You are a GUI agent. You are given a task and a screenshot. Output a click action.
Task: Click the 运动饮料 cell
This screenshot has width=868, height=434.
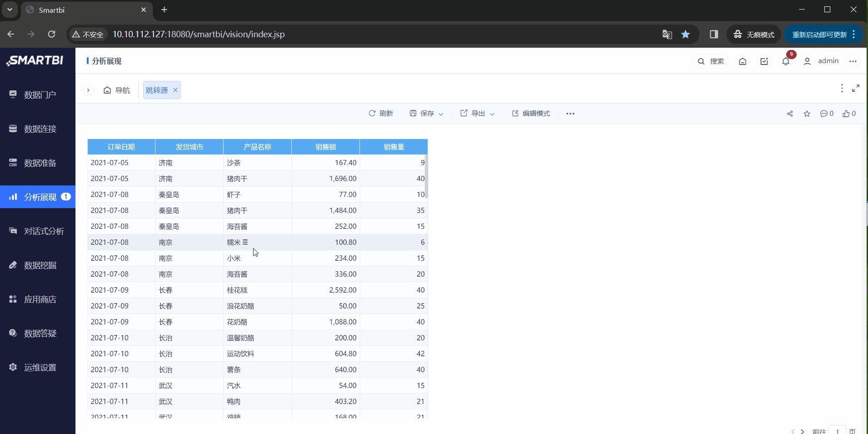point(258,354)
